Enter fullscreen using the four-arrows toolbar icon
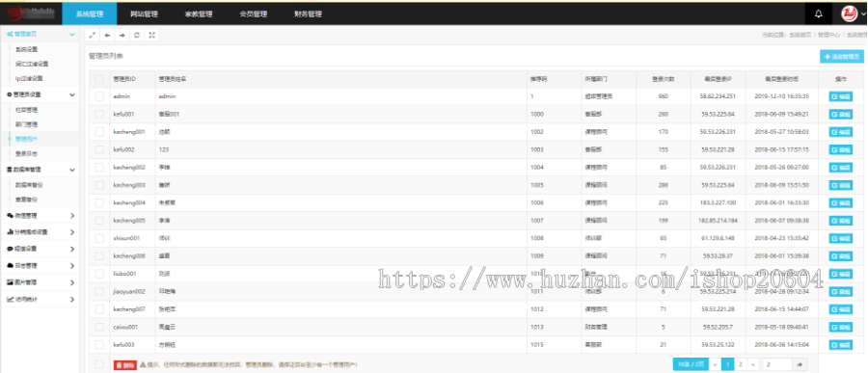This screenshot has width=868, height=373. tap(152, 35)
